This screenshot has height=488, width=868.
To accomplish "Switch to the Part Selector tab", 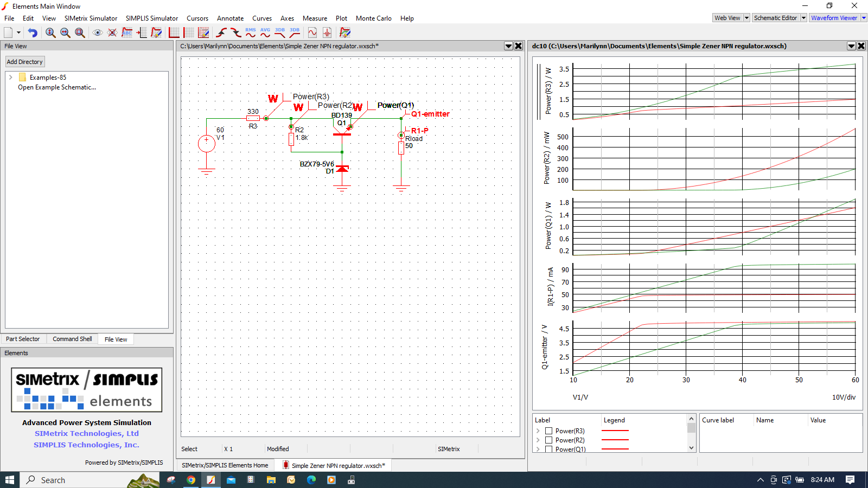I will click(x=23, y=339).
